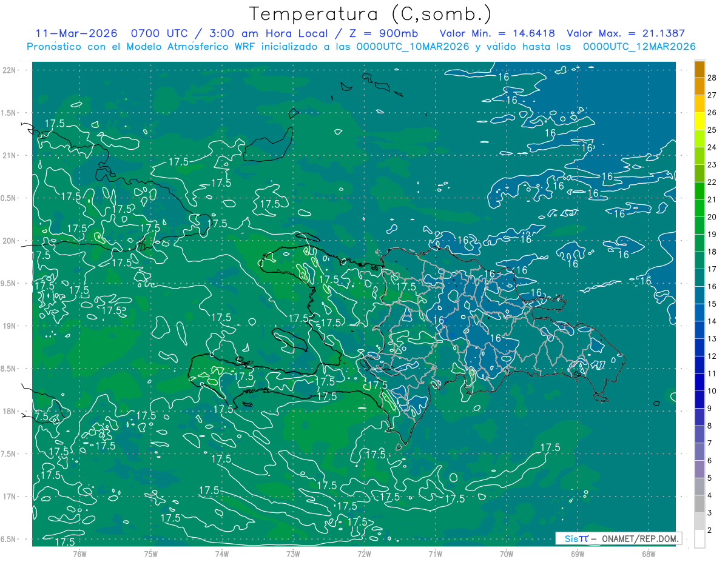Viewport: 728px width, 562px height.
Task: Click the '68W' longitude axis label
Action: (x=649, y=554)
